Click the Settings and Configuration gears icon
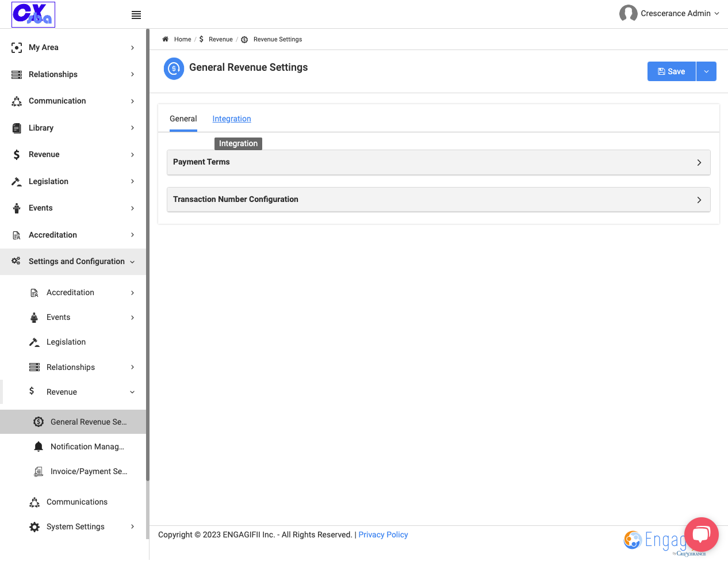The height and width of the screenshot is (561, 728). (x=16, y=261)
